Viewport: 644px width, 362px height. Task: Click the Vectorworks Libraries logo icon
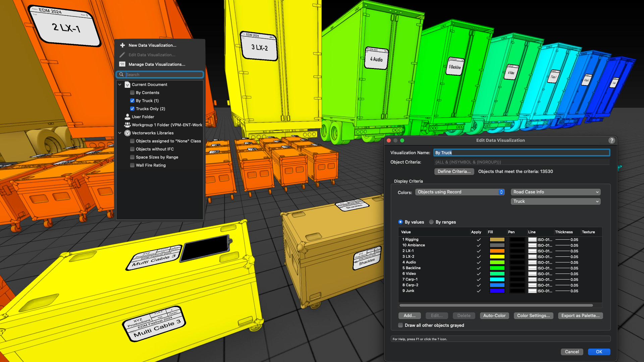(x=127, y=133)
